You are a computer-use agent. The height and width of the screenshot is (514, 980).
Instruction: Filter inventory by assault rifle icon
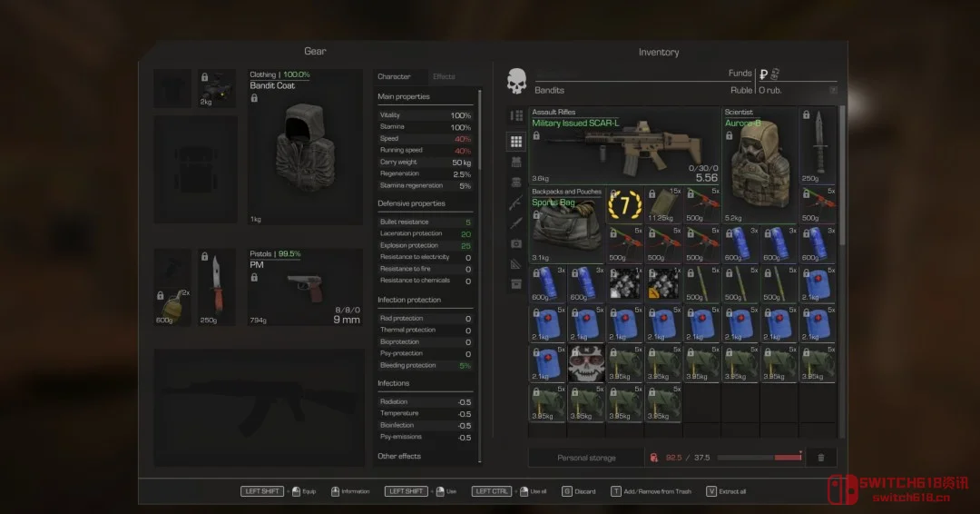pos(516,203)
